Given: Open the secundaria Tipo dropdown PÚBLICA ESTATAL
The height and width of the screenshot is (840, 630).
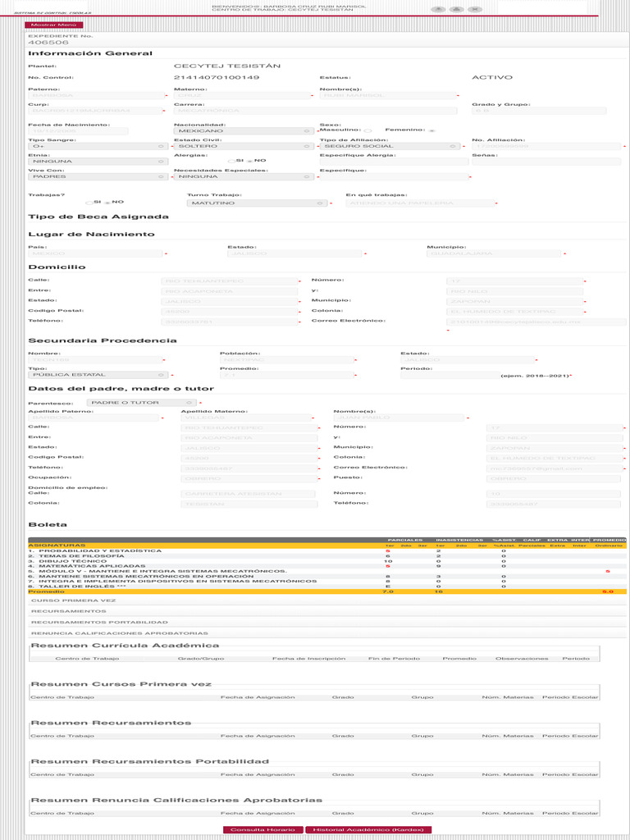Looking at the screenshot, I should tap(98, 375).
